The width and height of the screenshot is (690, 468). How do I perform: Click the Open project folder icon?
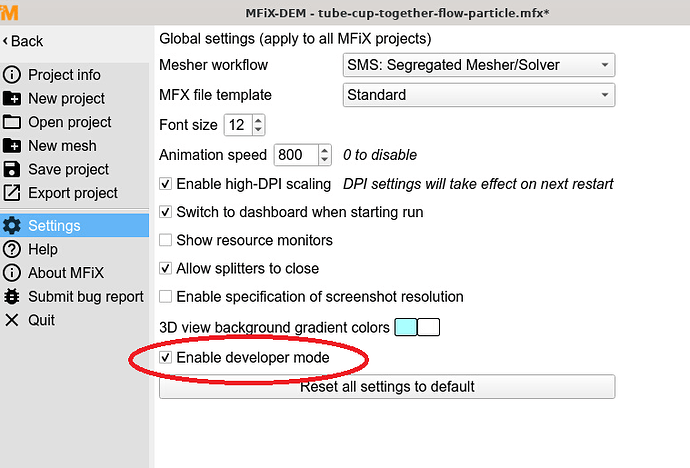12,122
